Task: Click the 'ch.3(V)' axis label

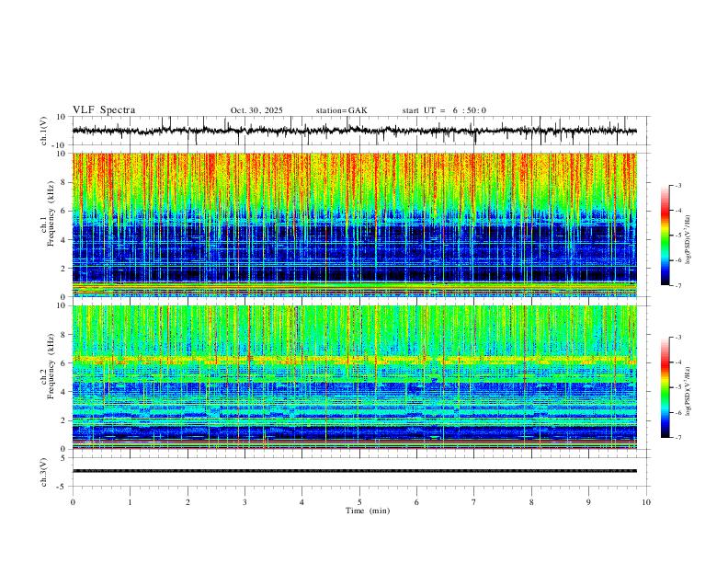Action: pyautogui.click(x=44, y=472)
